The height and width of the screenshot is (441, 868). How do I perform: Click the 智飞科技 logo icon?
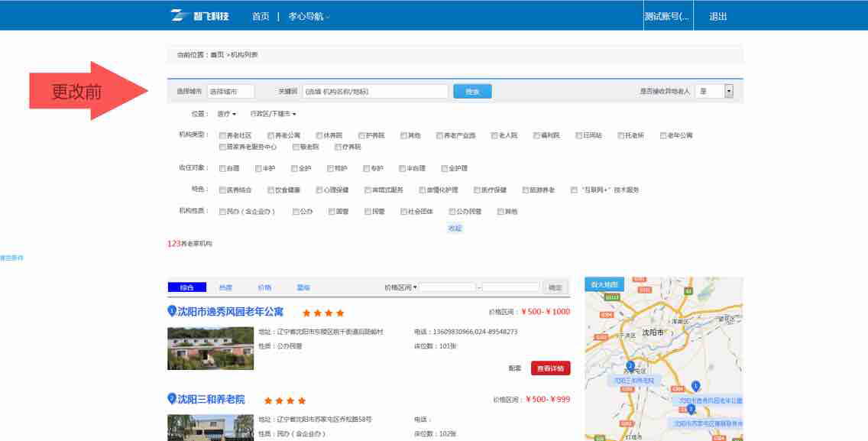pyautogui.click(x=180, y=16)
